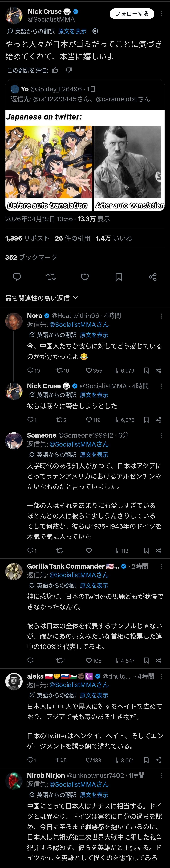Bookmark Nora's reply
This screenshot has width=170, height=868.
146,370
